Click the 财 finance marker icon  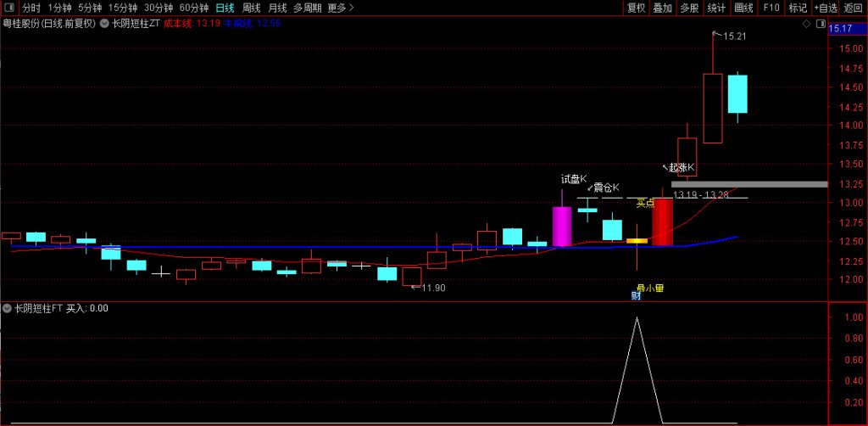(636, 296)
